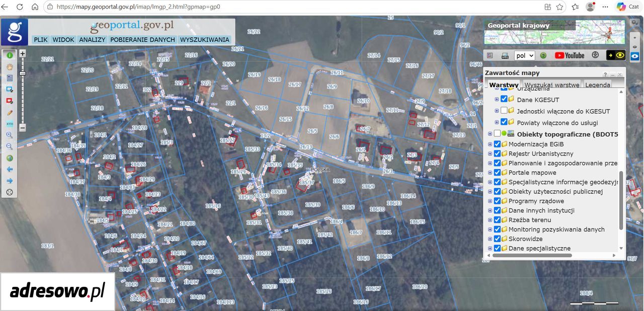Expand Obiekty użyteczności publicznej node
This screenshot has height=311, width=644.
(x=490, y=192)
